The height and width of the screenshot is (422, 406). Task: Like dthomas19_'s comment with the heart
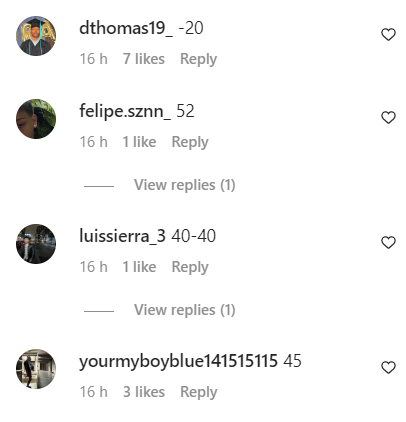[388, 35]
